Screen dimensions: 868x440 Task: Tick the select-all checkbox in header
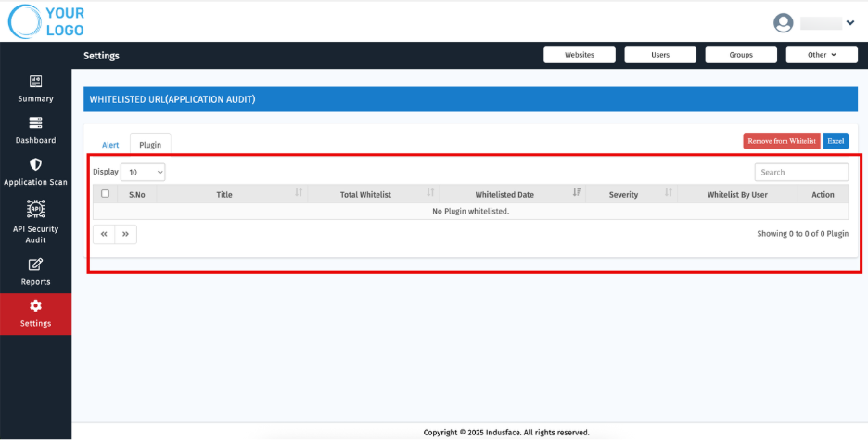point(105,193)
